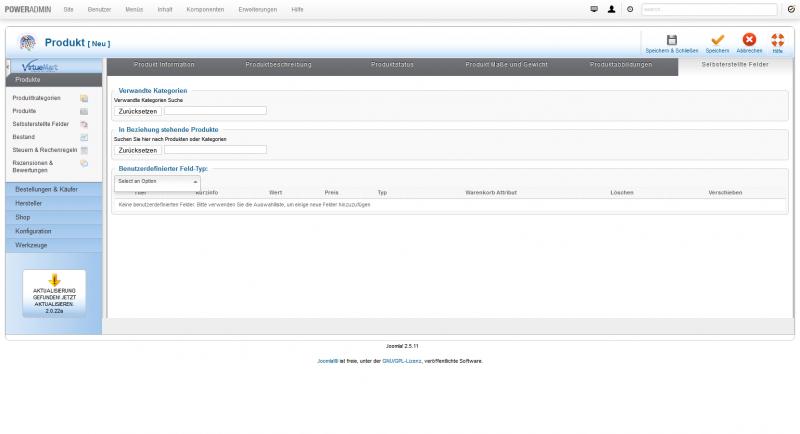The width and height of the screenshot is (800, 434).
Task: Open the 'Select an Option' field type dropdown
Action: [x=157, y=181]
